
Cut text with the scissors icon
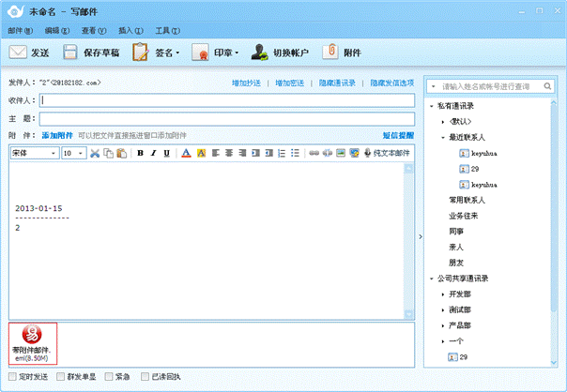[96, 153]
